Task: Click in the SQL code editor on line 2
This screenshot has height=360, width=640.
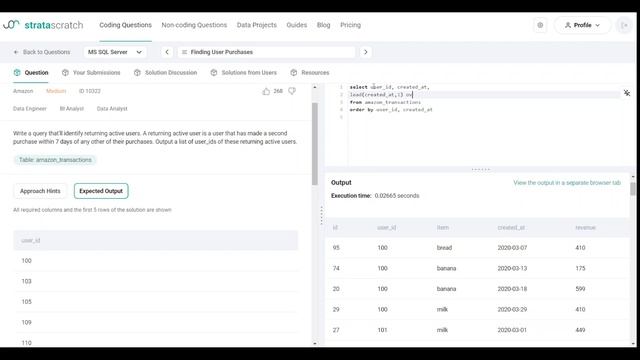Action: [484, 94]
